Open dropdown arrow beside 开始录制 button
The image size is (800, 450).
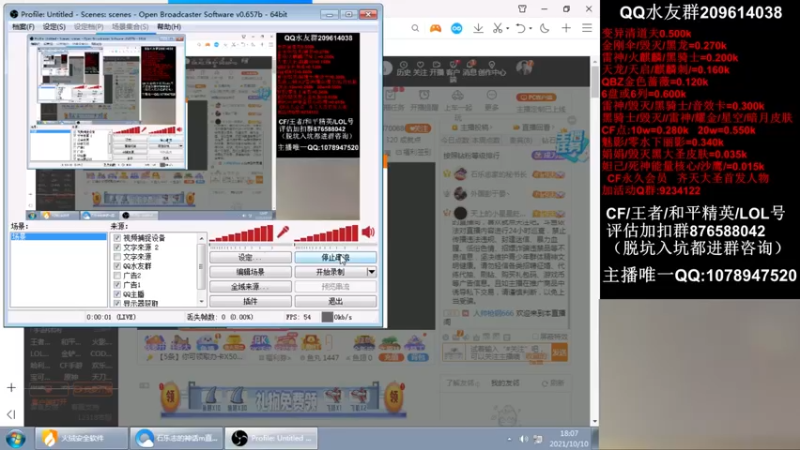tap(371, 272)
